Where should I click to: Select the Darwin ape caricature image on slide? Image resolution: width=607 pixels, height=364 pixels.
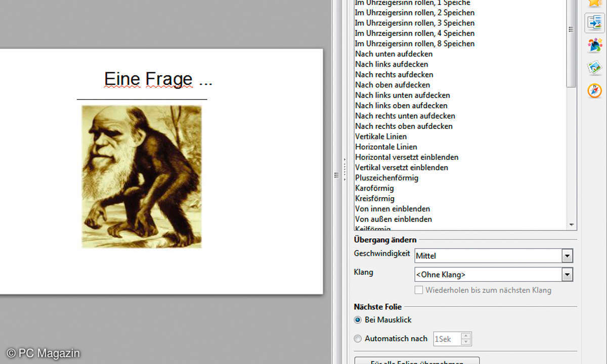click(x=142, y=177)
